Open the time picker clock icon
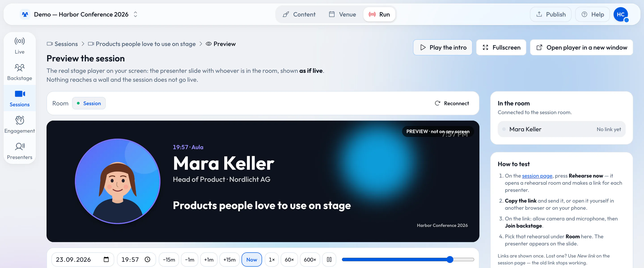The image size is (644, 268). 148,260
